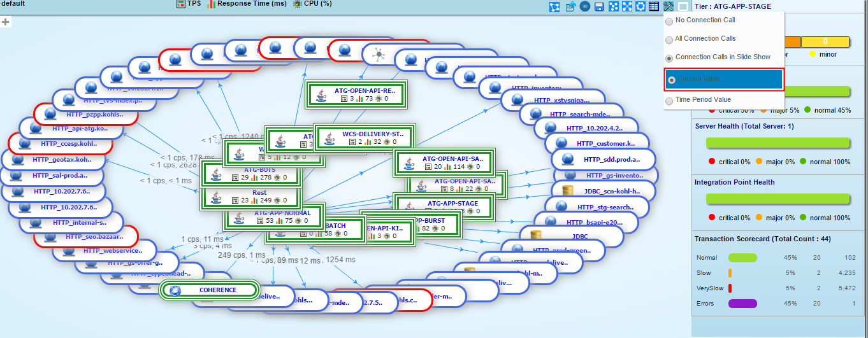Click the Java icon on ATG-OPEN-API-RE node
The image size is (868, 338).
coord(321,95)
